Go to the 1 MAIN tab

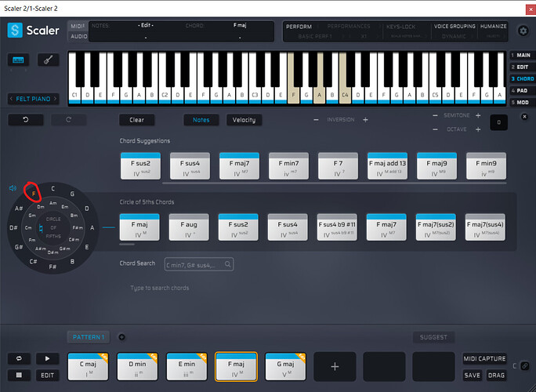tap(522, 55)
